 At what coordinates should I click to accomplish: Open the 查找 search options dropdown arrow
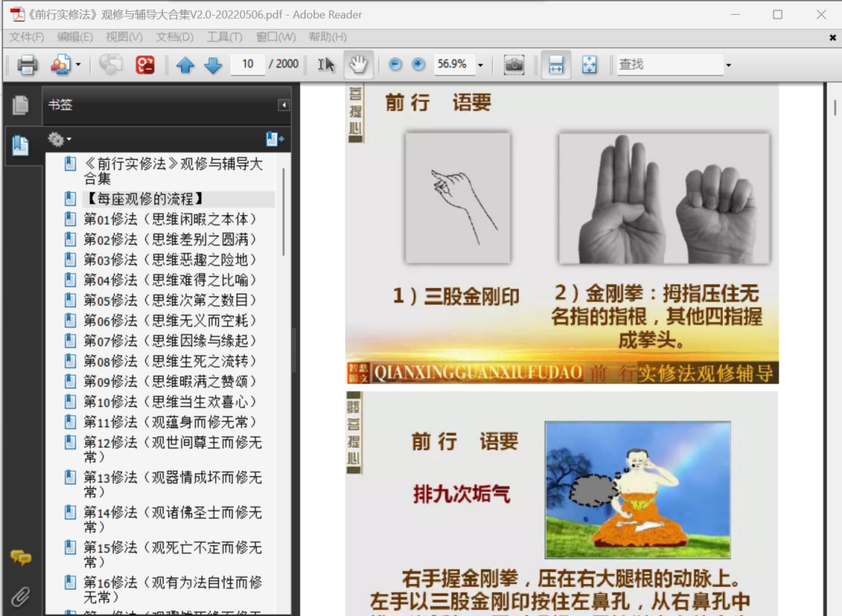pos(728,65)
